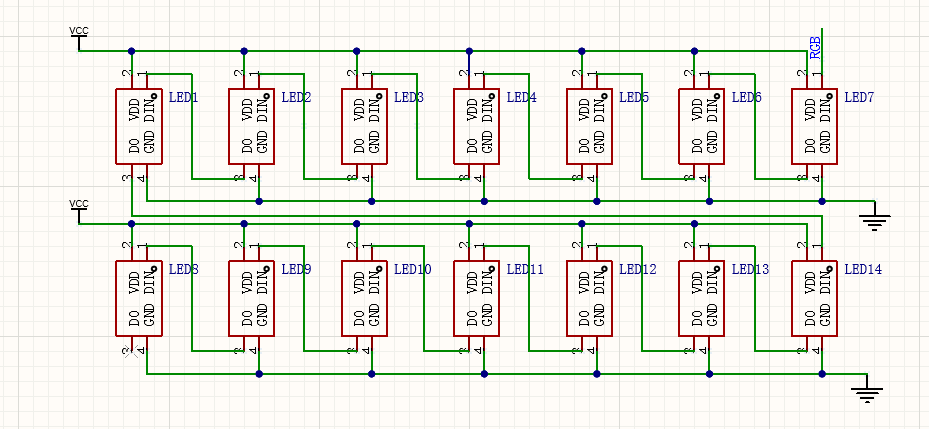Select the LED2 component body
Screen dimensions: 929x429
[252, 126]
